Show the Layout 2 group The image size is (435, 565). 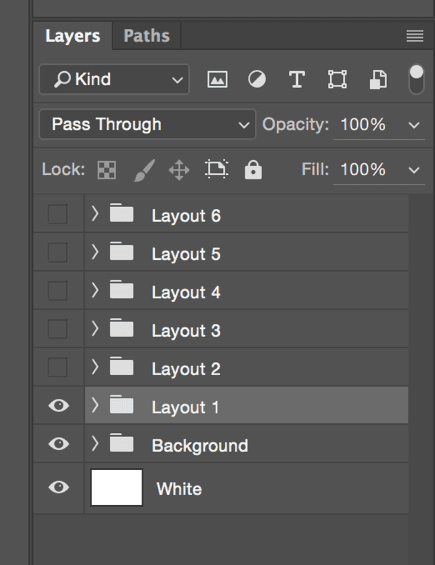click(58, 367)
